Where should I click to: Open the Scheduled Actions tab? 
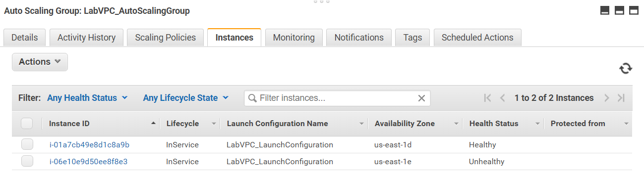click(x=477, y=38)
